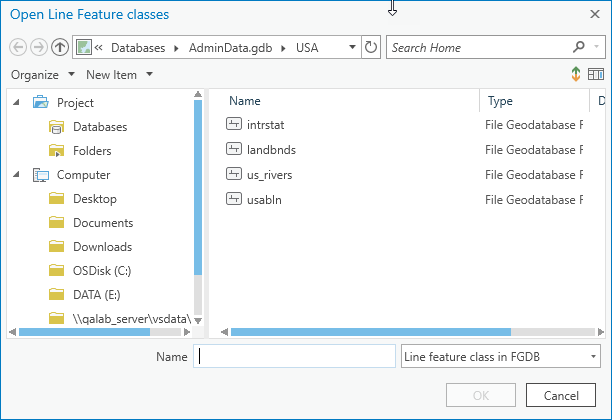The image size is (612, 420).
Task: Click the Name input field
Action: [x=295, y=356]
